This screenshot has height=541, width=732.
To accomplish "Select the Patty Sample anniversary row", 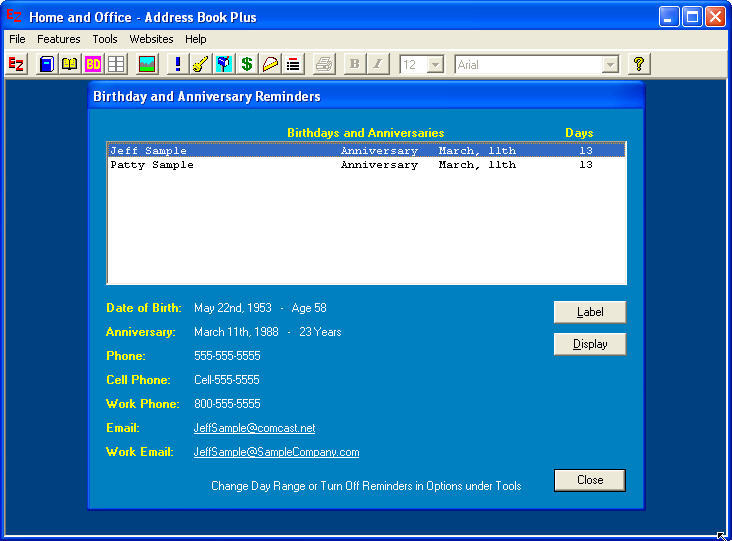I will point(366,164).
